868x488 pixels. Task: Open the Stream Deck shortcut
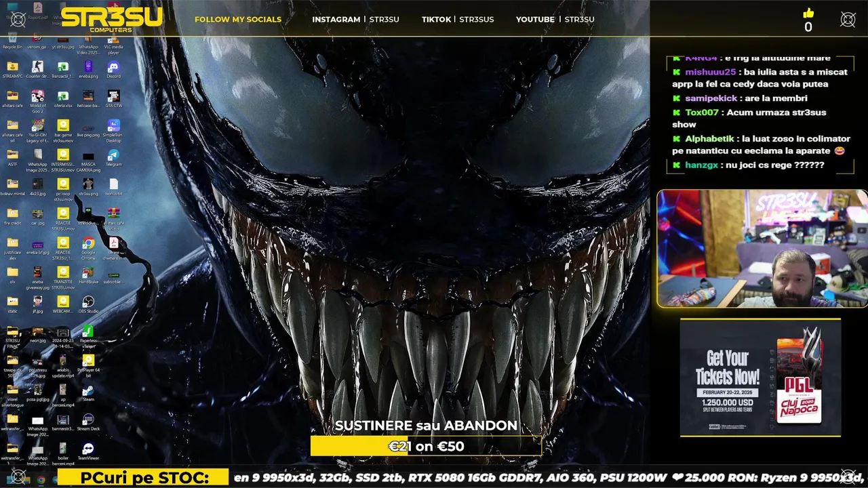pyautogui.click(x=88, y=422)
